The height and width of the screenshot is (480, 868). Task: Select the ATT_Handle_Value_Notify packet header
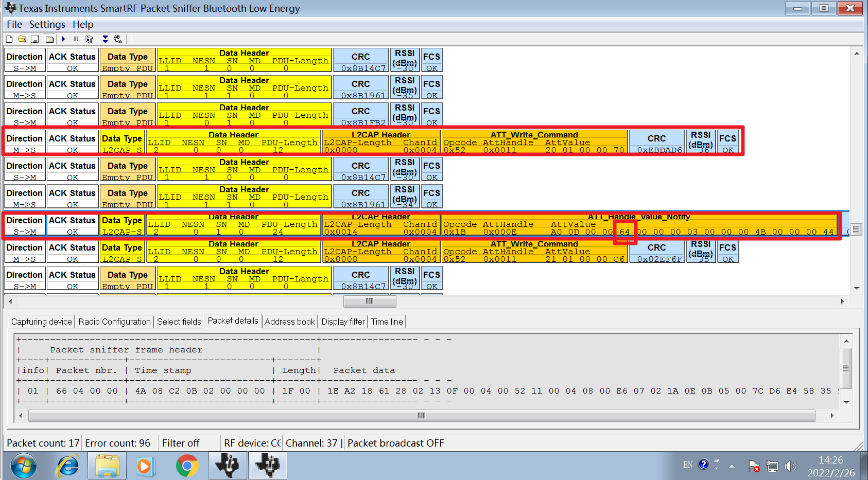pos(639,217)
